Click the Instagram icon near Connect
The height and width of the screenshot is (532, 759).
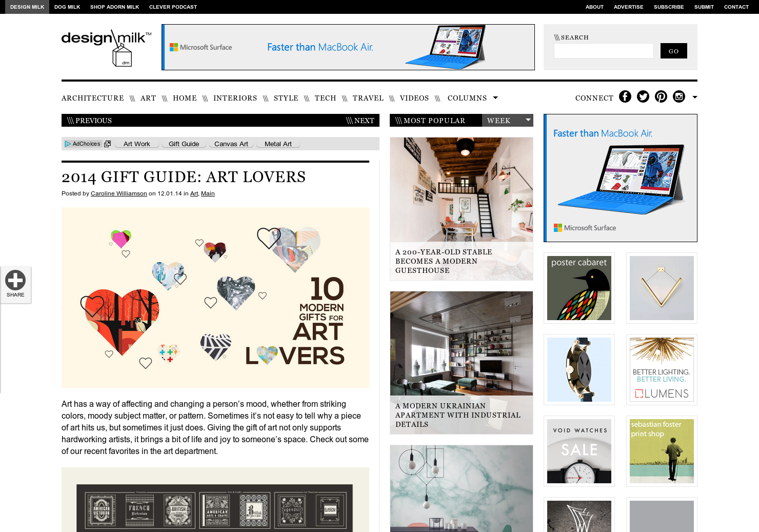(678, 96)
